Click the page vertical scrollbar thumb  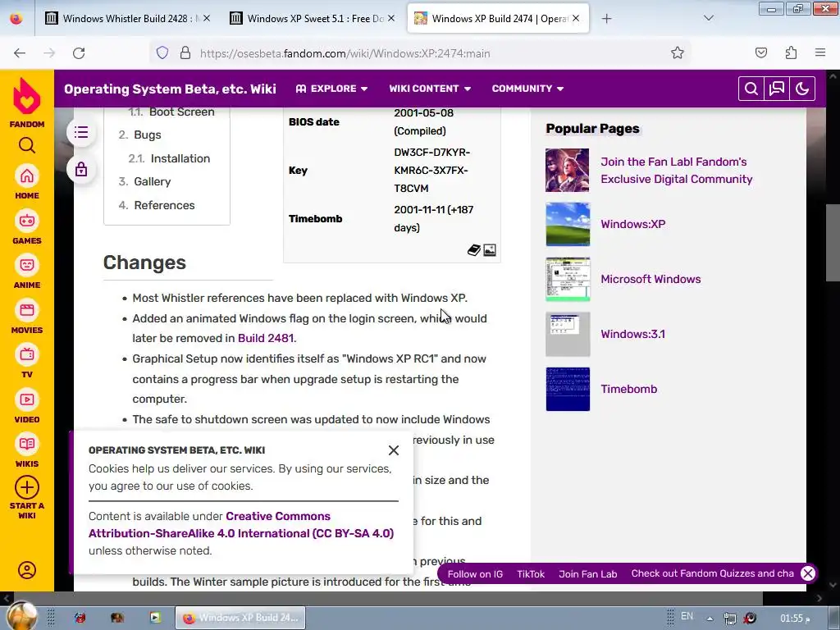(x=832, y=242)
